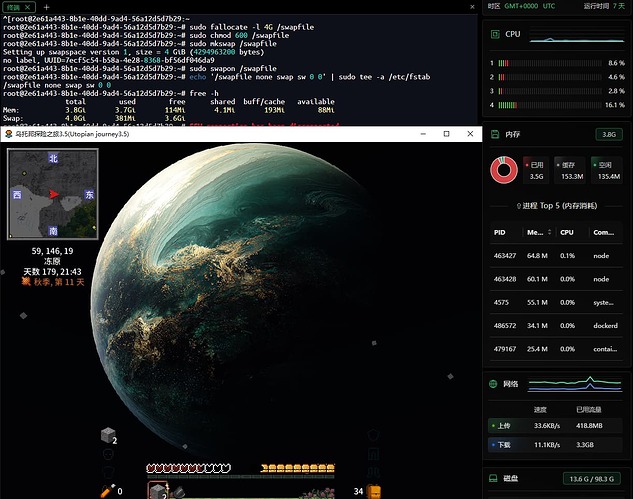Click the stone block item icon with count 2

(x=108, y=435)
